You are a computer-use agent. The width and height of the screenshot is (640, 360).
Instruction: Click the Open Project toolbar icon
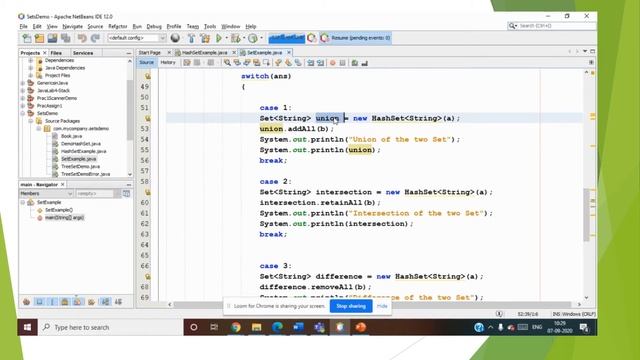(52, 38)
